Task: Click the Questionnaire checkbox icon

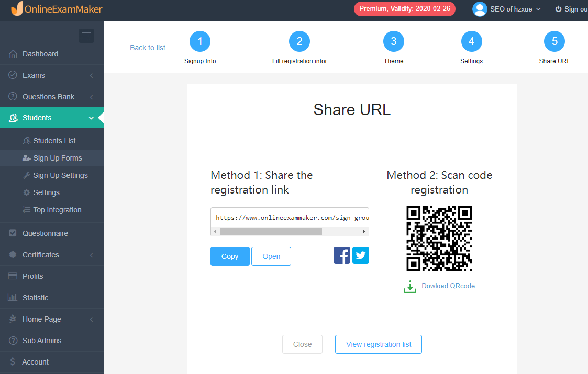Action: point(13,233)
